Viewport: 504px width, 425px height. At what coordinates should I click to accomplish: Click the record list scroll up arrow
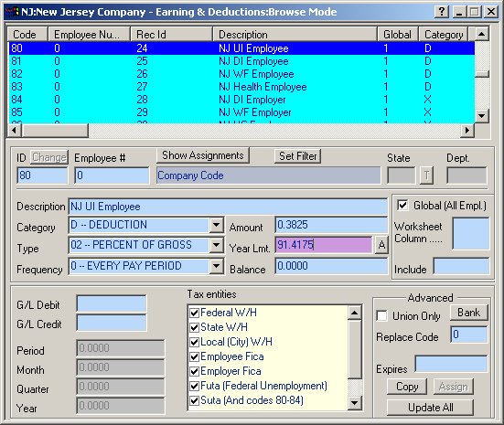click(481, 34)
